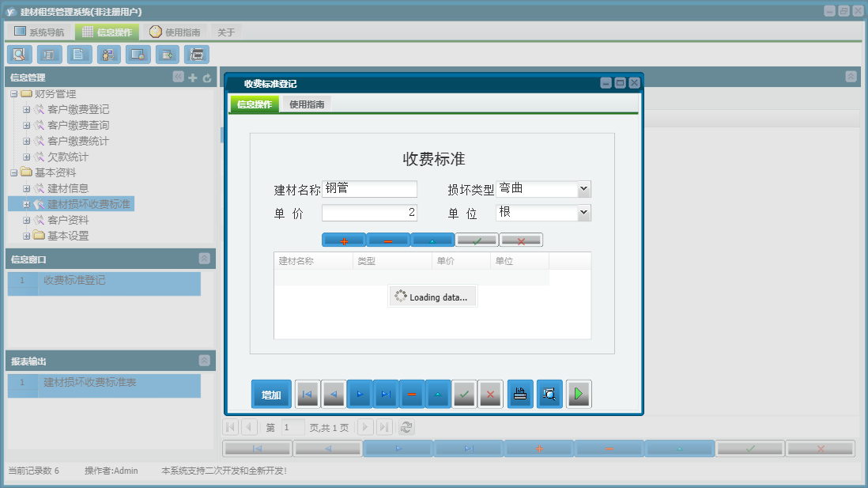Expand the 欠款统计 node
This screenshot has width=868, height=488.
tap(26, 157)
